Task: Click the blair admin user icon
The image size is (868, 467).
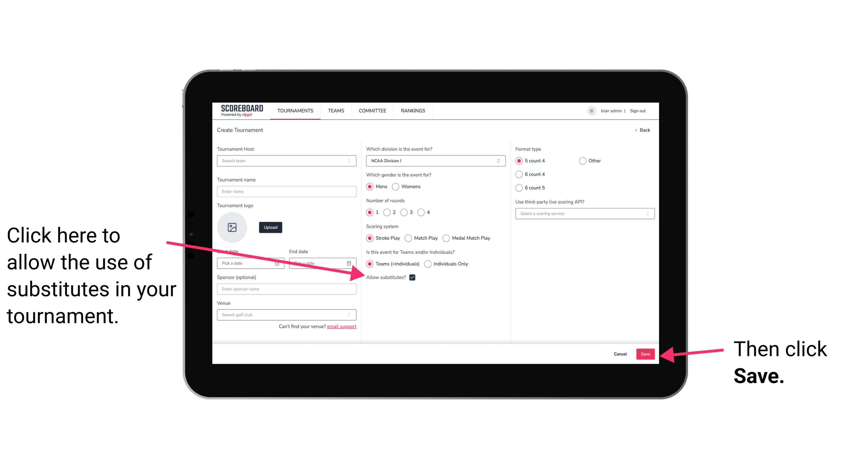Action: (591, 110)
